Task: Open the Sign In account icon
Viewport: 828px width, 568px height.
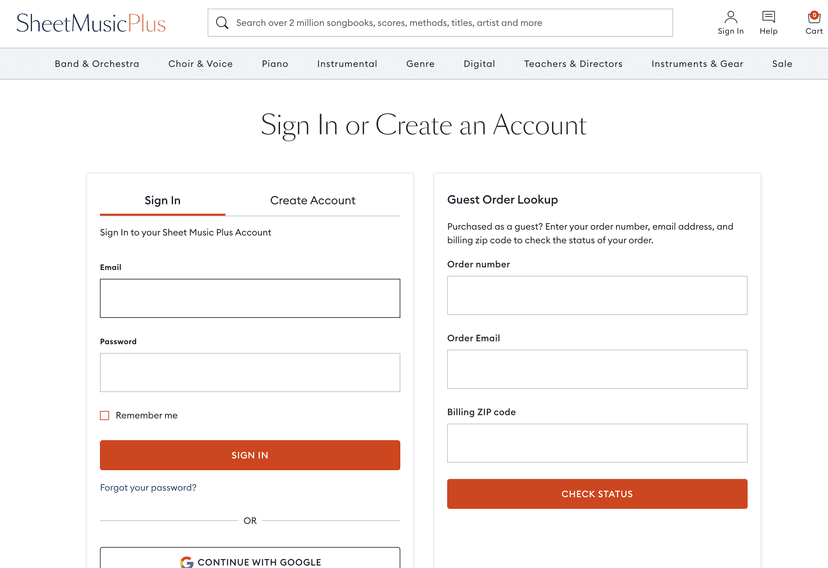Action: point(730,17)
